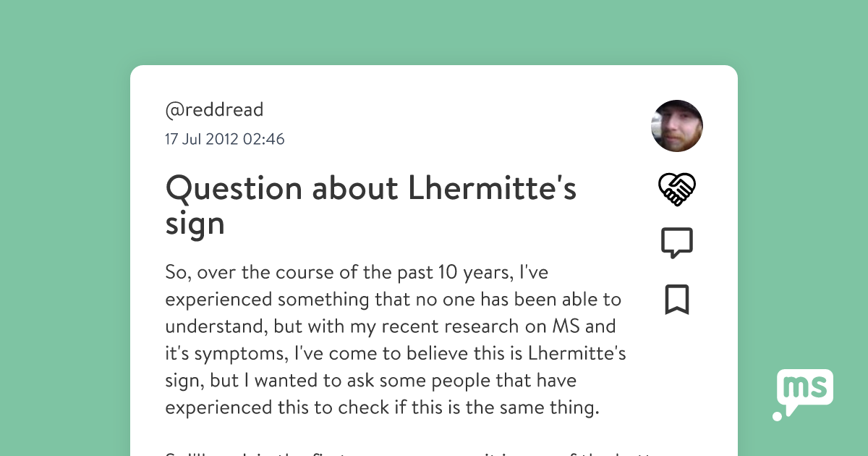Visit the @reddread username link
This screenshot has width=868, height=456.
pos(214,110)
